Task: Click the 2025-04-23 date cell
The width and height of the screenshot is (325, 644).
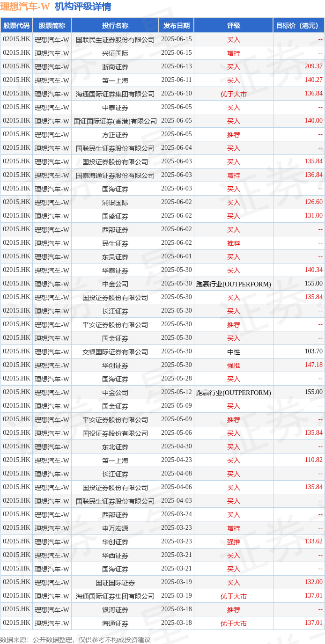Action: coord(177,460)
